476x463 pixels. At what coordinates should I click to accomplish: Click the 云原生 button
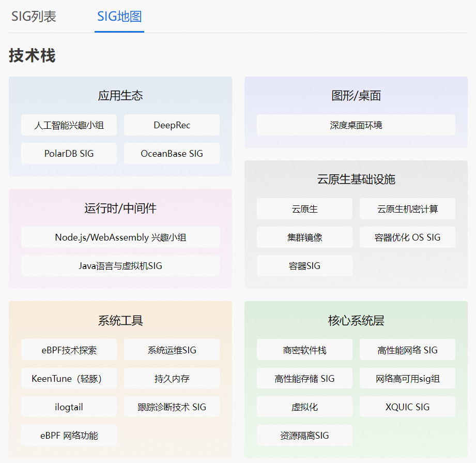304,209
